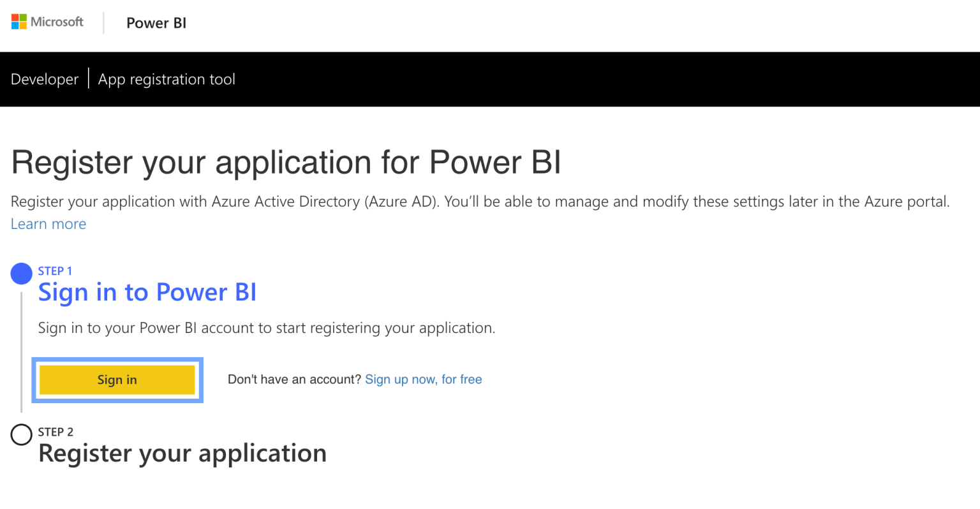Click the Sign in to Power BI heading

(147, 292)
